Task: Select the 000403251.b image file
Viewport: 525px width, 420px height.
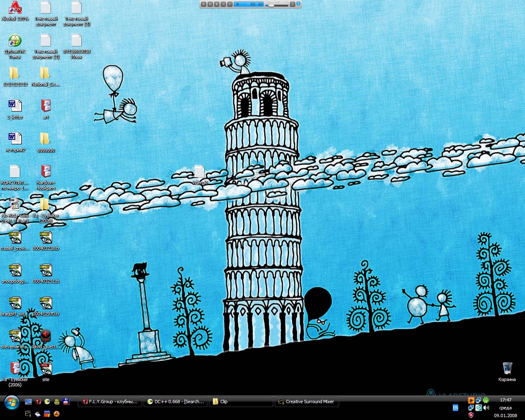Action: coord(46,274)
